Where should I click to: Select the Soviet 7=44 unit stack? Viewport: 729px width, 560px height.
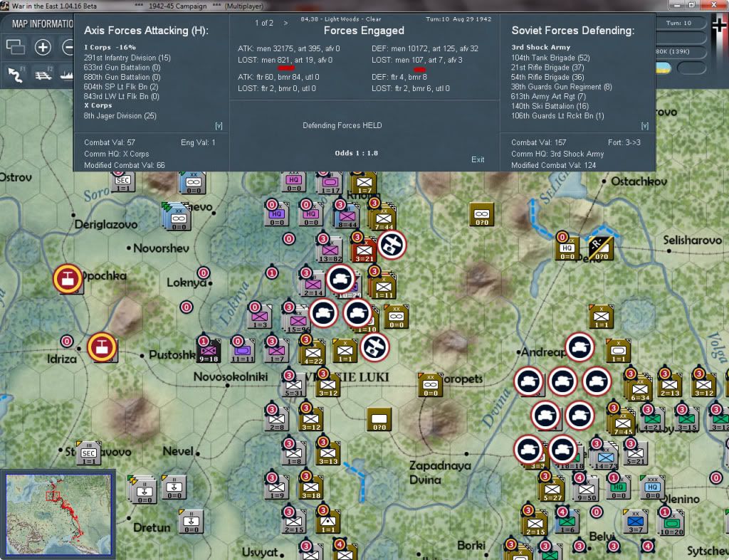click(x=383, y=217)
